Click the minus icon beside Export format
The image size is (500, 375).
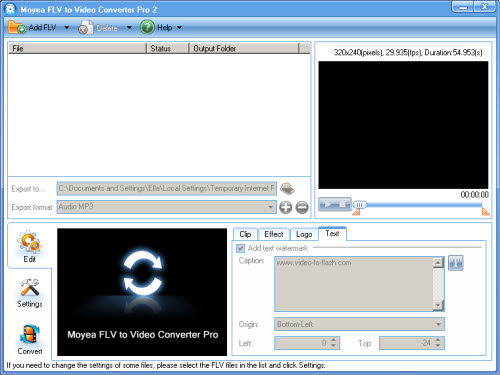click(302, 207)
